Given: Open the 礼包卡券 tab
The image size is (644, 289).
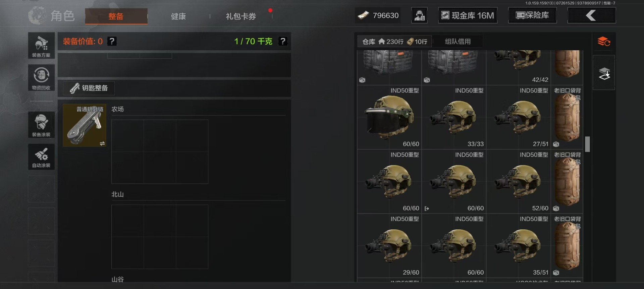Looking at the screenshot, I should coord(241,16).
